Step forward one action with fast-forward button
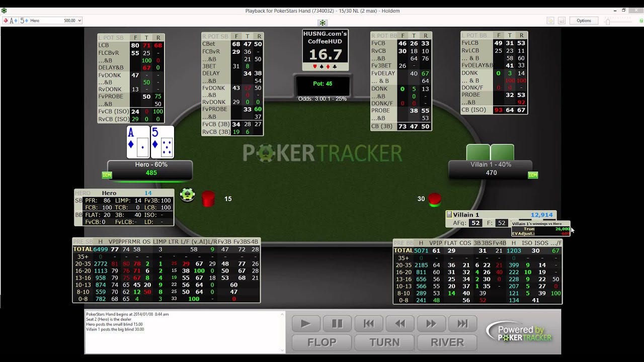Image resolution: width=644 pixels, height=362 pixels. coord(431,324)
